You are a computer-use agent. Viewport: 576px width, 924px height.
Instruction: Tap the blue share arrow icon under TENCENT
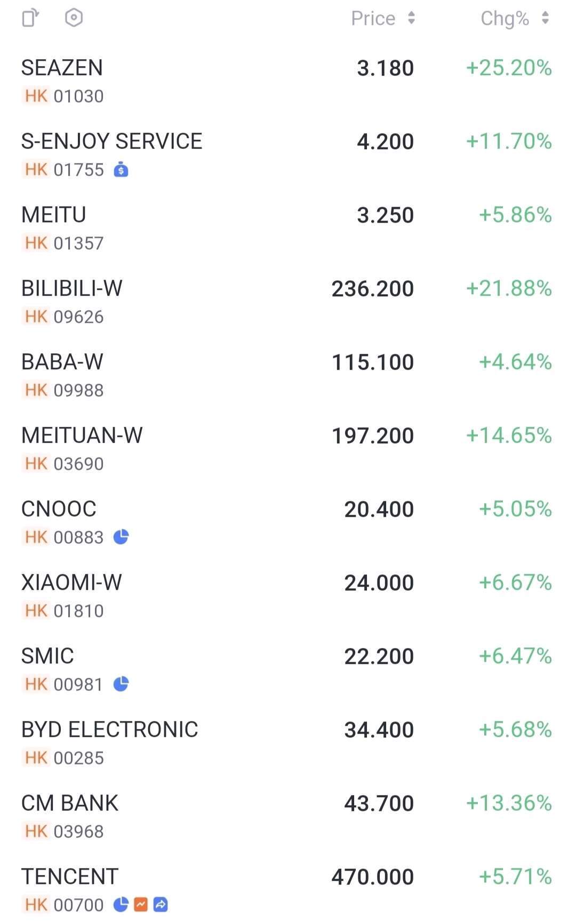[161, 904]
